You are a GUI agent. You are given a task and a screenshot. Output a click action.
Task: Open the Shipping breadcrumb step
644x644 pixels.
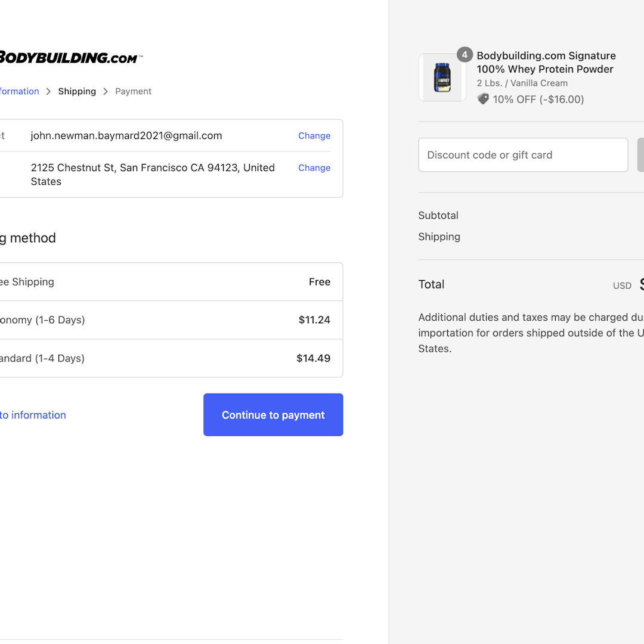pos(77,91)
